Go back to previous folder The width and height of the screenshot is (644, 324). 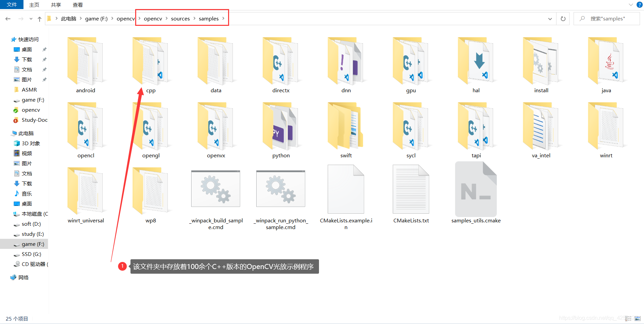[8, 19]
